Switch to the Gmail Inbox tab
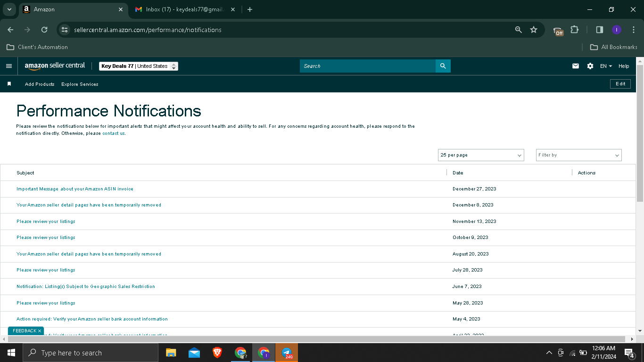The image size is (644, 362). (x=185, y=9)
